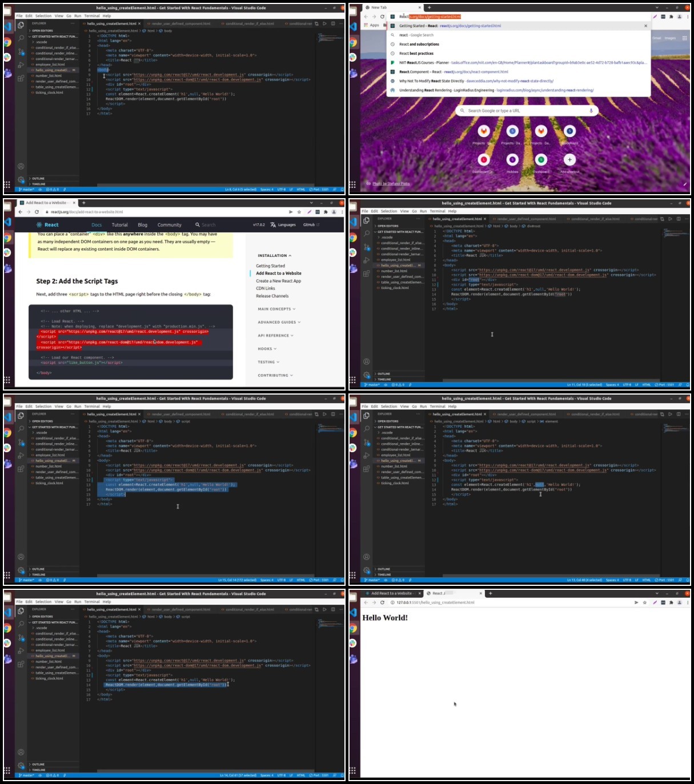The width and height of the screenshot is (694, 784).
Task: Open 'Release Channels' in the React docs sidebar
Action: (272, 296)
